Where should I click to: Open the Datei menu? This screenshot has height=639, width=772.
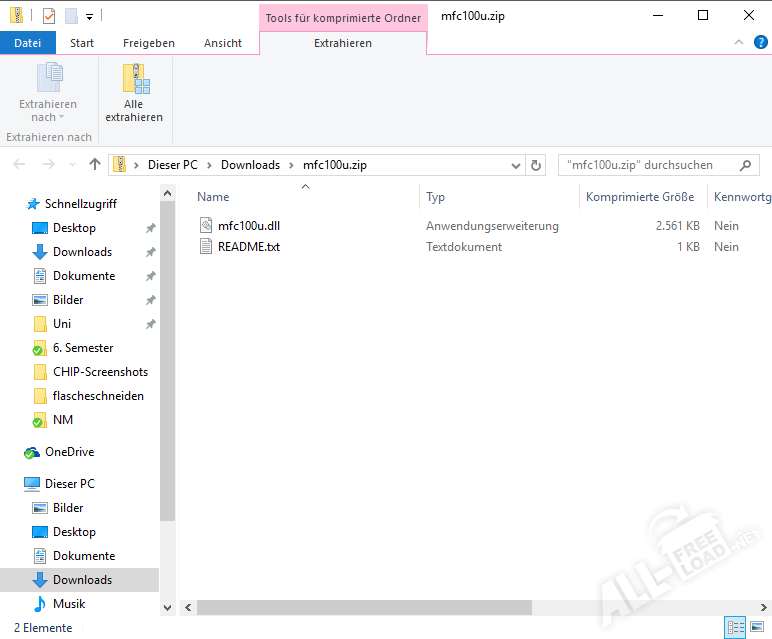point(28,43)
